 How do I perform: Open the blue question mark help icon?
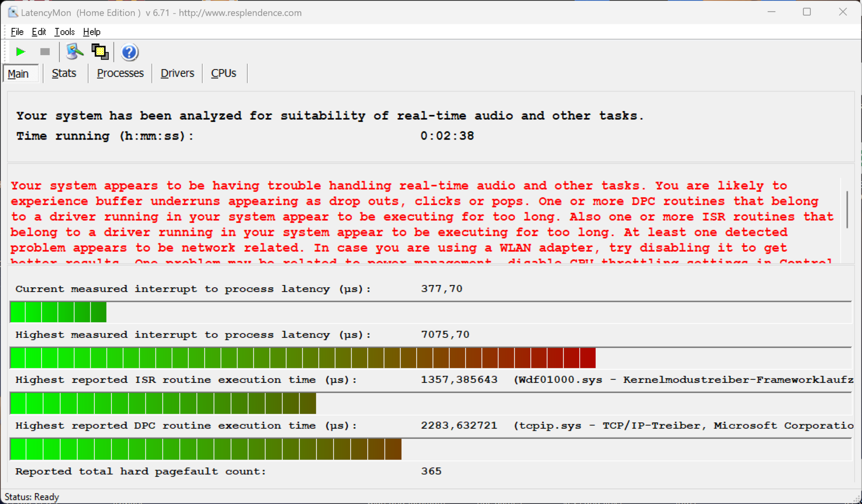pyautogui.click(x=129, y=53)
